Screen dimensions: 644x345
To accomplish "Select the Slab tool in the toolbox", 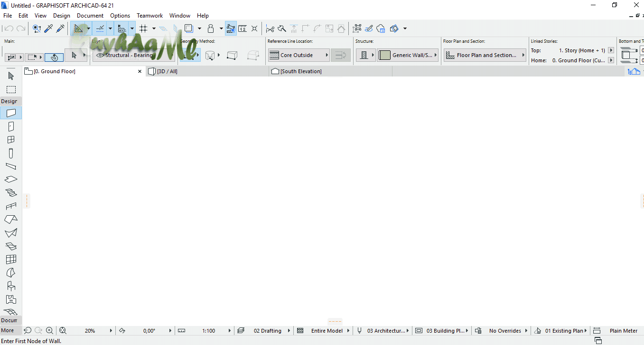I will (x=11, y=179).
